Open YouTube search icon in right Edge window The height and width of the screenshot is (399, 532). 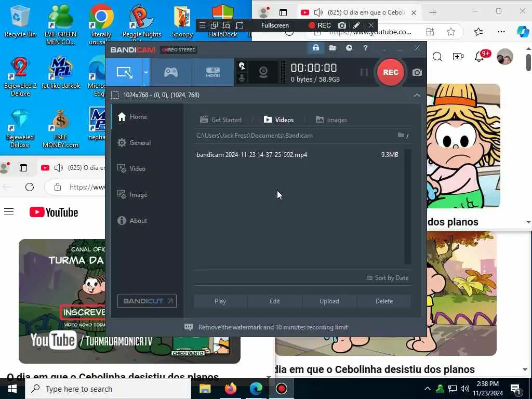point(437,57)
